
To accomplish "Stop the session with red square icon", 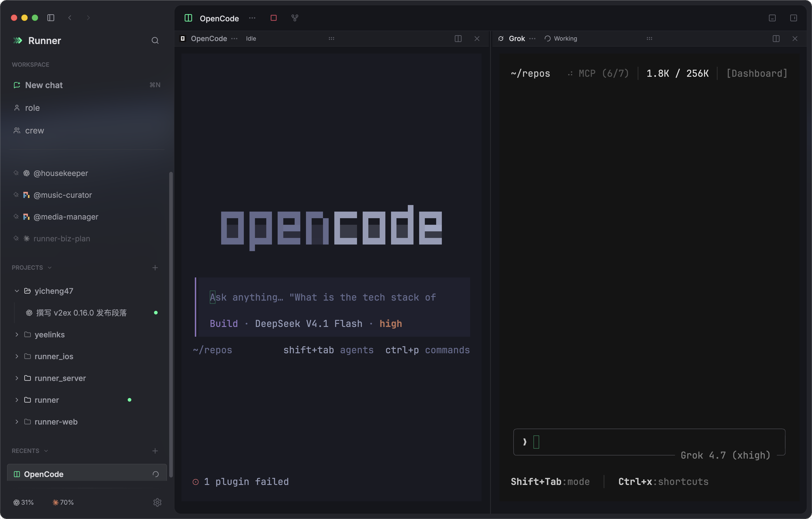I will [x=274, y=18].
